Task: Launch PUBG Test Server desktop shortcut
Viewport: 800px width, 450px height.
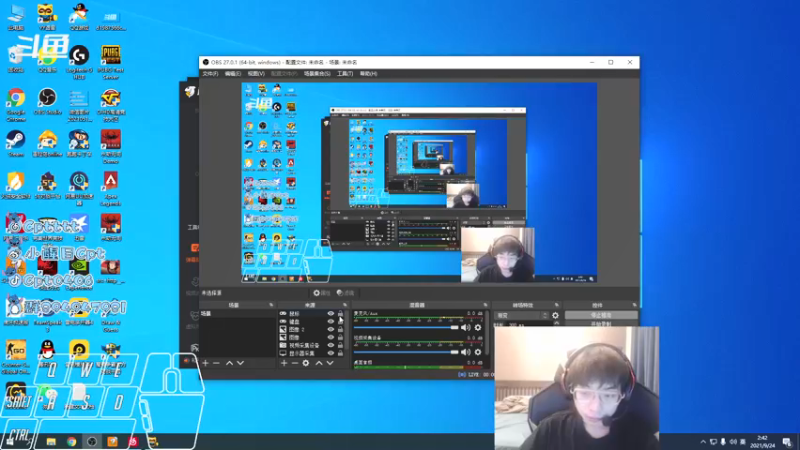Action: coord(111,63)
